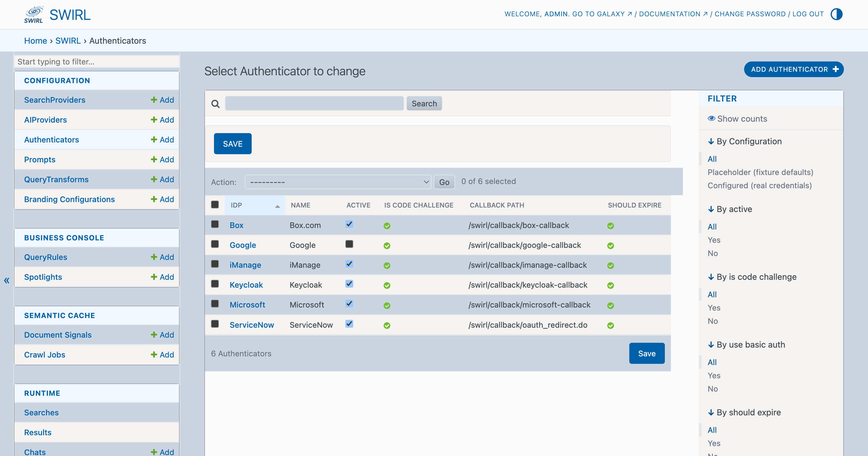This screenshot has width=868, height=456.
Task: Add a Spotlight via plus Add
Action: coord(162,277)
